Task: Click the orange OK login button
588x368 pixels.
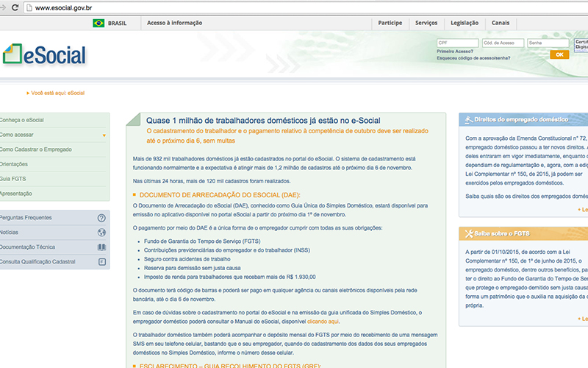Action: (559, 54)
